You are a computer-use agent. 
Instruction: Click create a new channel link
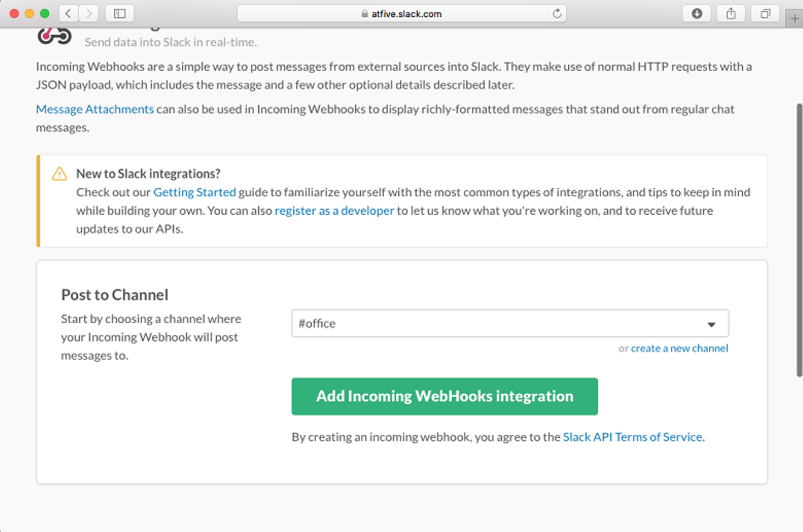click(679, 349)
